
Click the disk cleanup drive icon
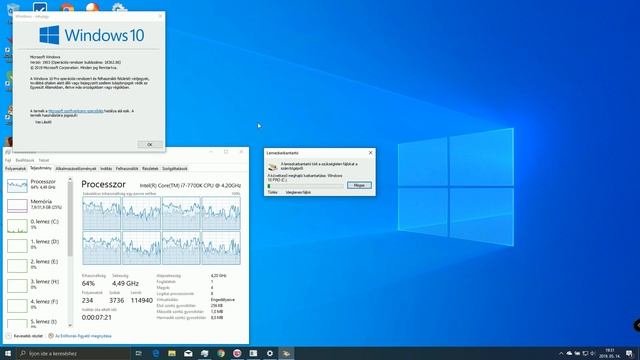[x=273, y=166]
